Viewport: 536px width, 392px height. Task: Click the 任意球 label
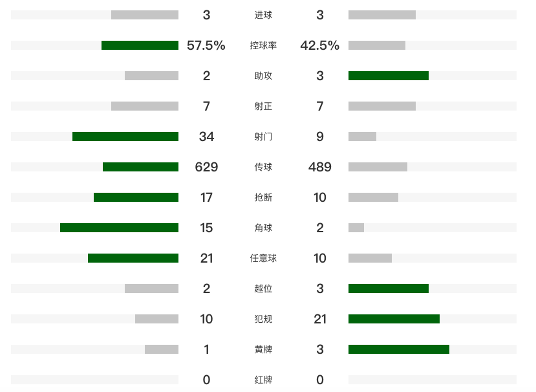point(263,258)
